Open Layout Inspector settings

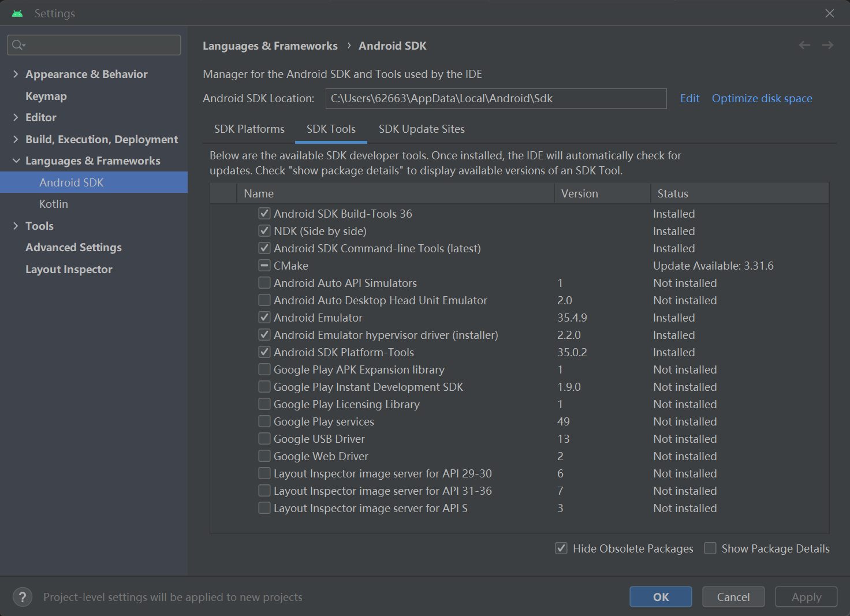click(69, 269)
